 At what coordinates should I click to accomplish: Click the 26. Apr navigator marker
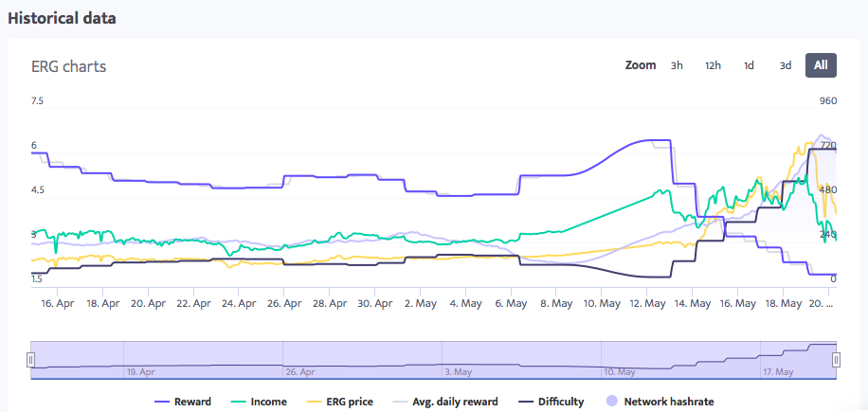pyautogui.click(x=301, y=372)
